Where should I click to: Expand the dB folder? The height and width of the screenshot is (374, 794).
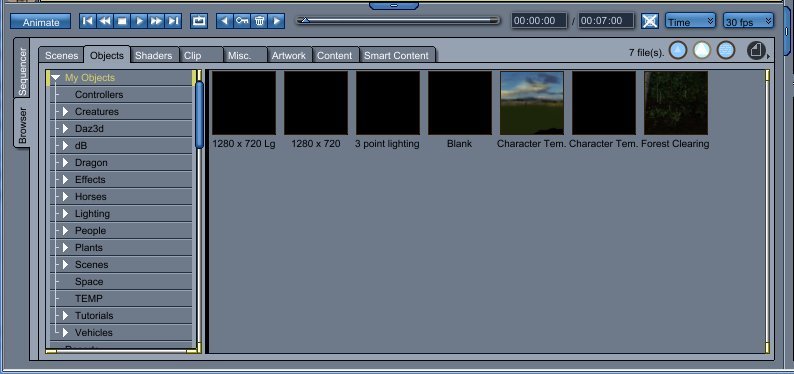click(65, 146)
